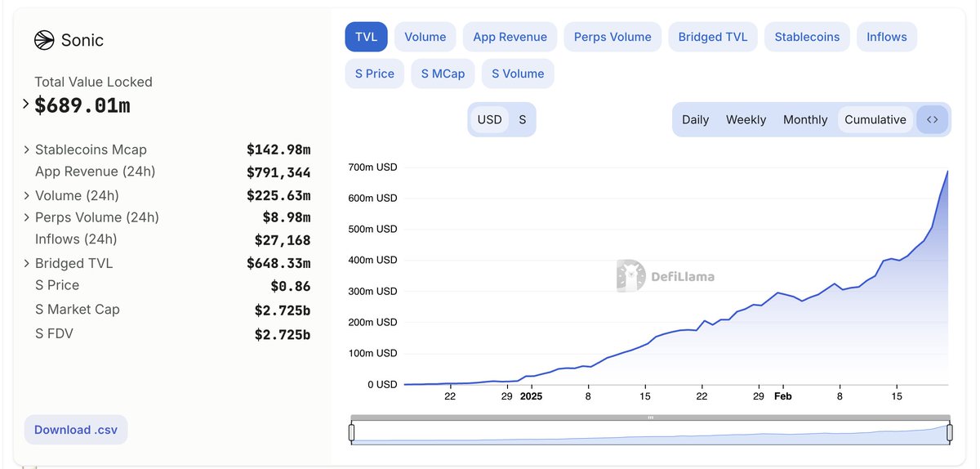Click the Sonic chain logo icon

click(x=43, y=40)
